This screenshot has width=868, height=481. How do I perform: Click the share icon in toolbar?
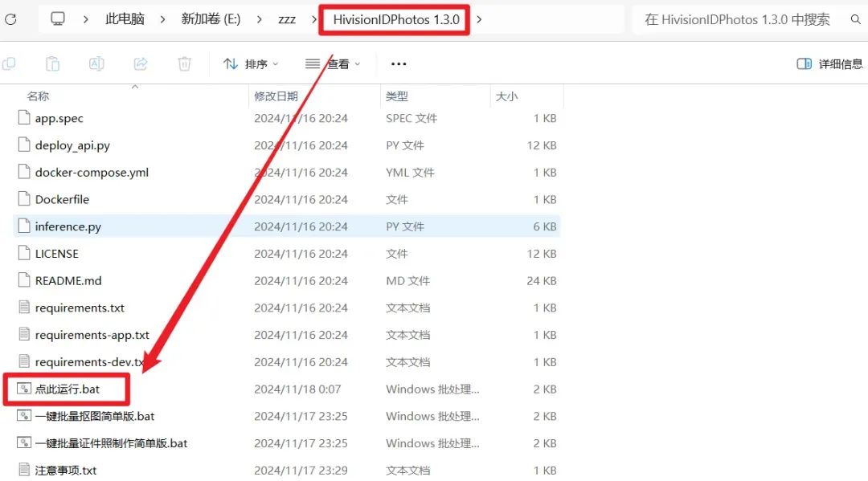[141, 64]
